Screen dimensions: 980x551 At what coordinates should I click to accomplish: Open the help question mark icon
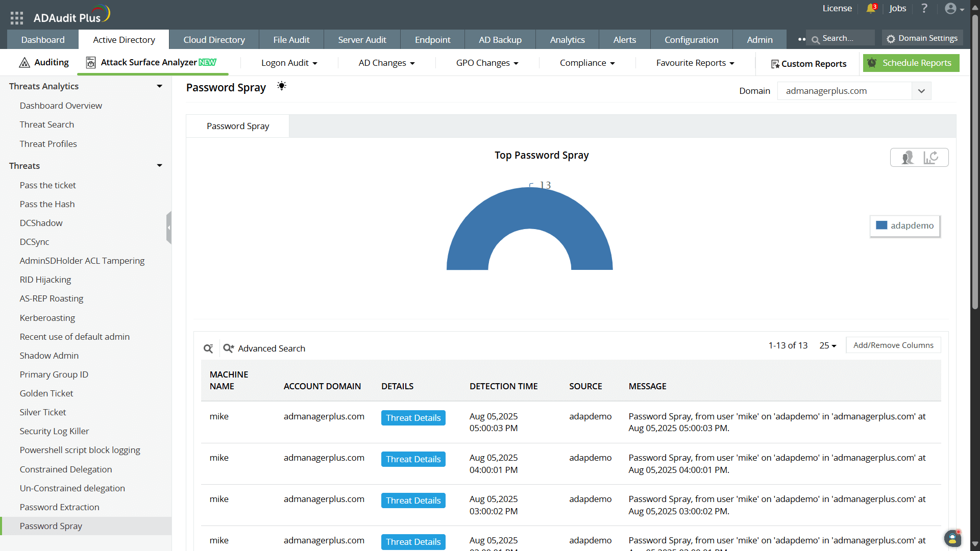tap(924, 9)
